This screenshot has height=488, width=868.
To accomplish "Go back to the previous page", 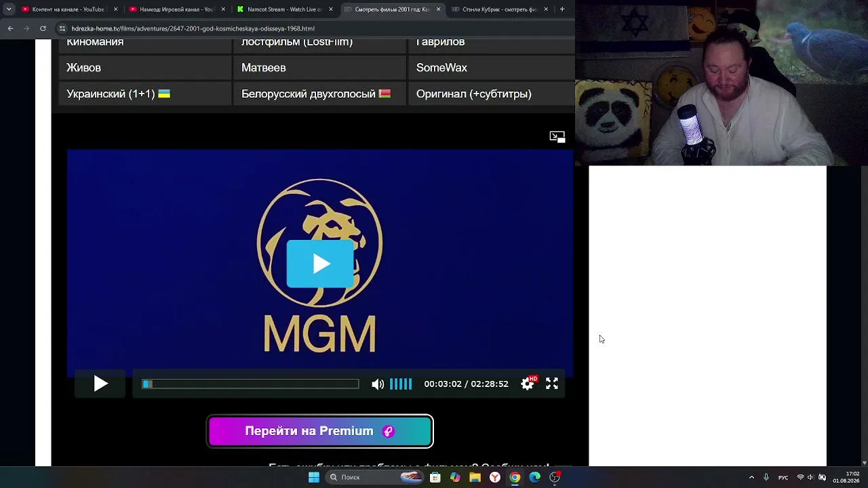I will [10, 28].
